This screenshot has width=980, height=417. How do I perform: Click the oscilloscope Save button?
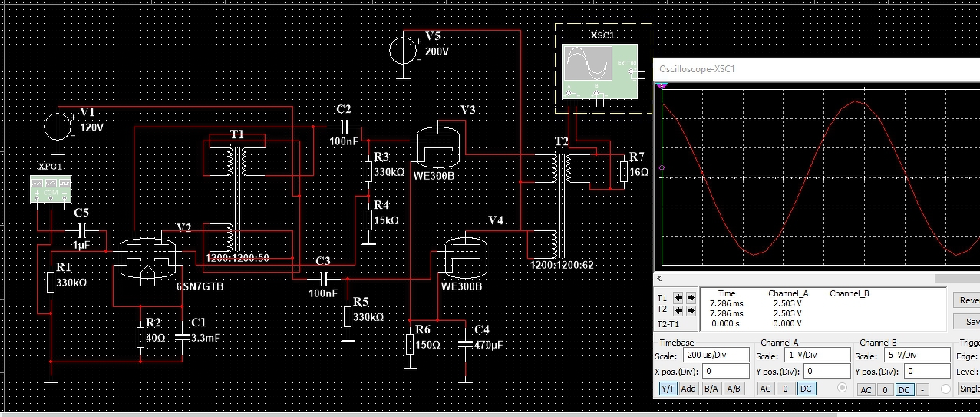966,321
